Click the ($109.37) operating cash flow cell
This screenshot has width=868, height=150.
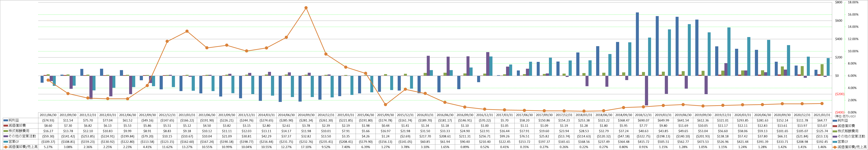48,142
